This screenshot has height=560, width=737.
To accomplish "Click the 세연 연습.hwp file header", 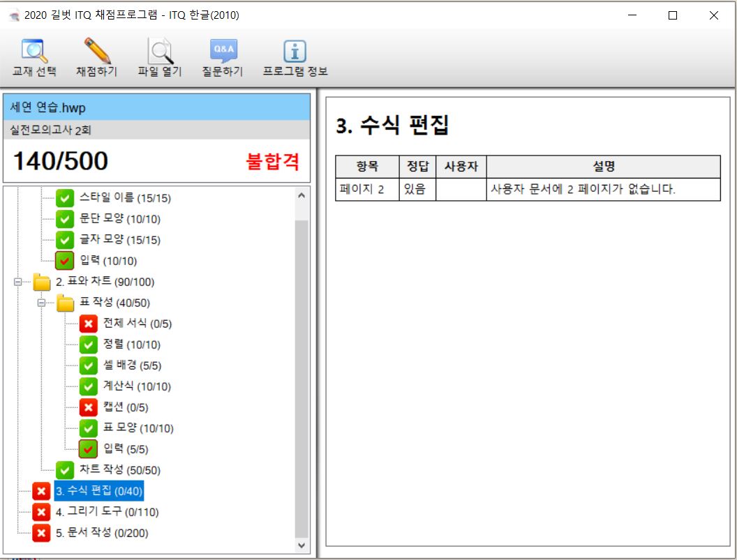I will coord(156,107).
